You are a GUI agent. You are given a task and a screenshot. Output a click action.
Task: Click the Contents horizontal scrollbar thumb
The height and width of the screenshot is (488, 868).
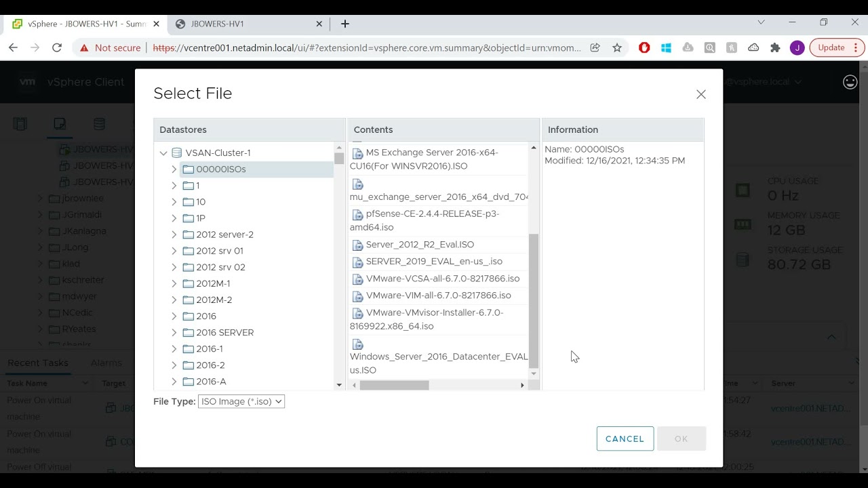click(x=395, y=385)
